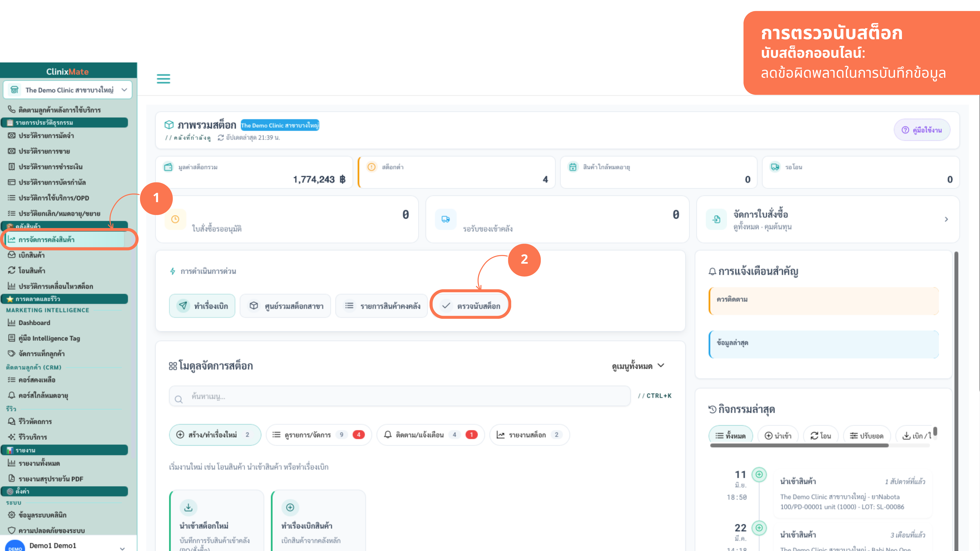Open the ข้อมูลล่าสุด notification card
This screenshot has width=980, height=551.
coord(824,344)
